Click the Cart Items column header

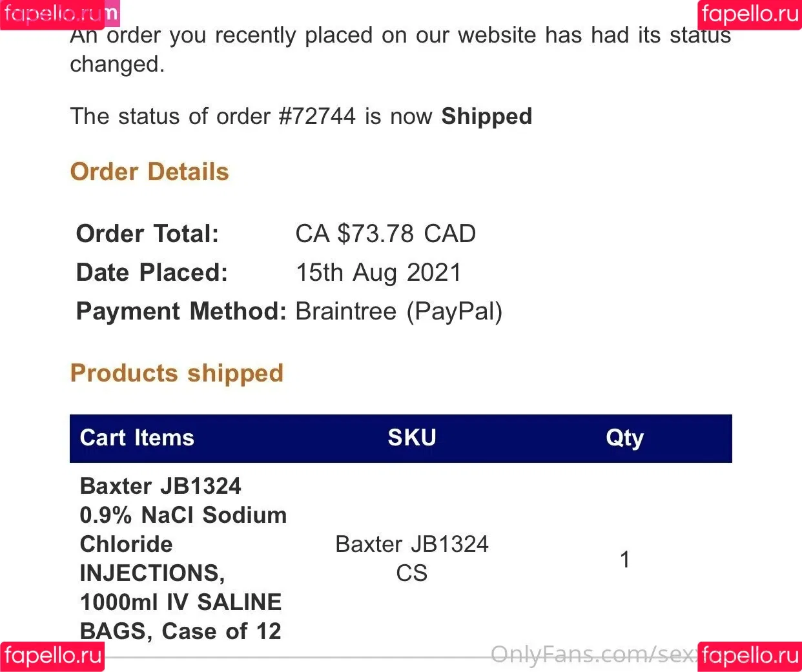tap(137, 438)
